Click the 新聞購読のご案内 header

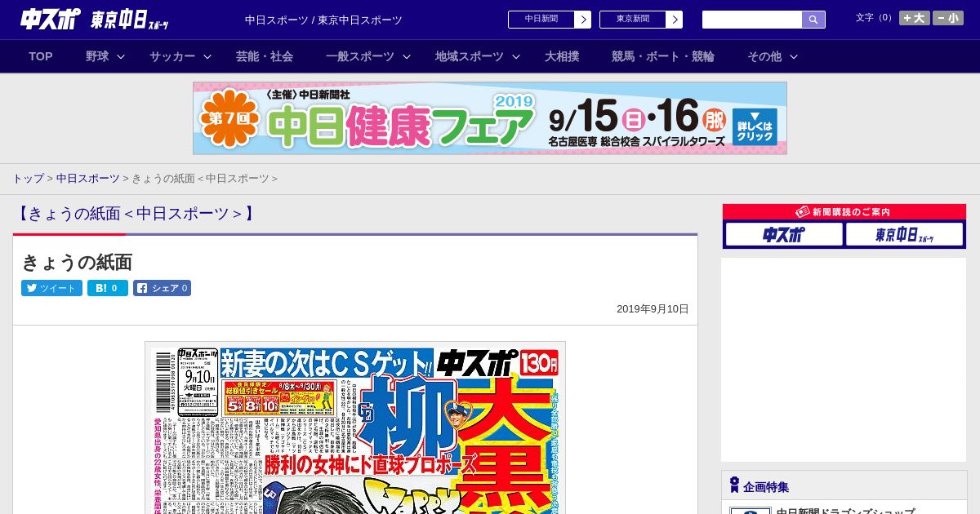tap(844, 212)
